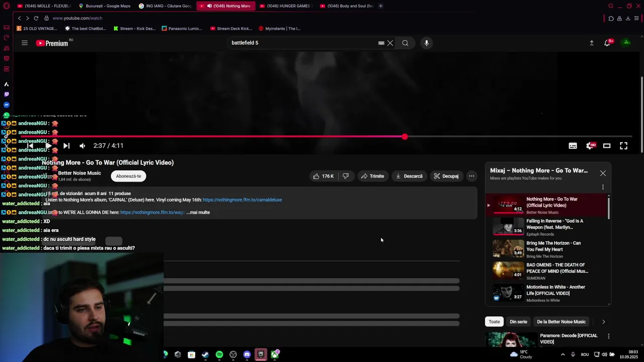Mute the video volume speaker

(82, 146)
